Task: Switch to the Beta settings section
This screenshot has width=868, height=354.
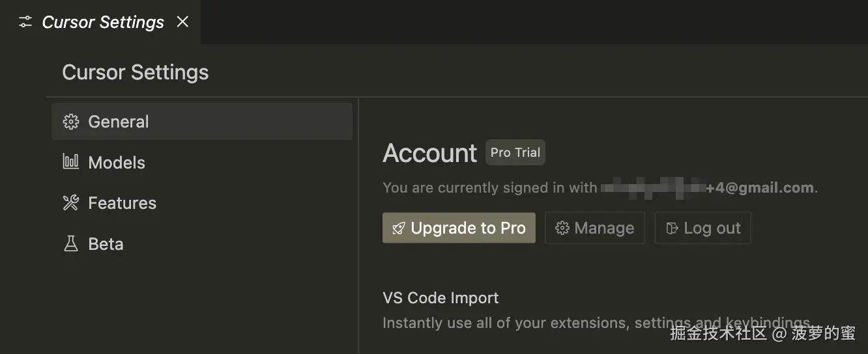Action: coord(106,244)
